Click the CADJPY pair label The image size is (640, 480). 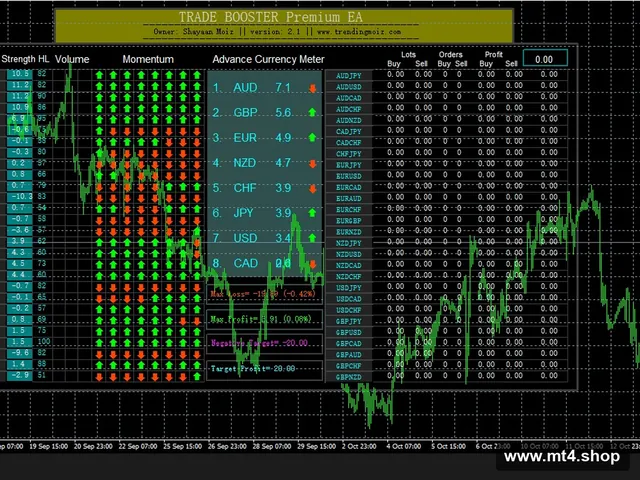click(x=349, y=131)
